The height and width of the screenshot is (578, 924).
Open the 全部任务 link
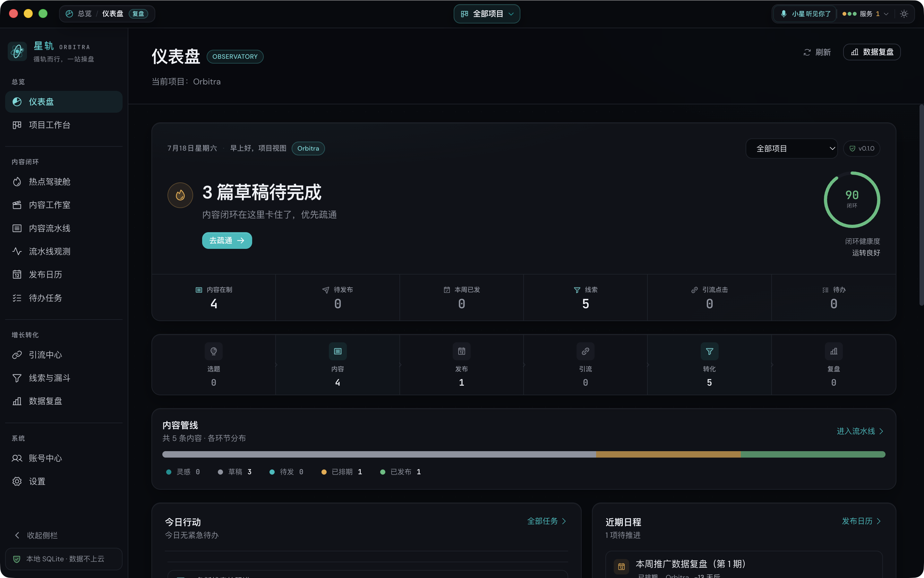tap(547, 521)
